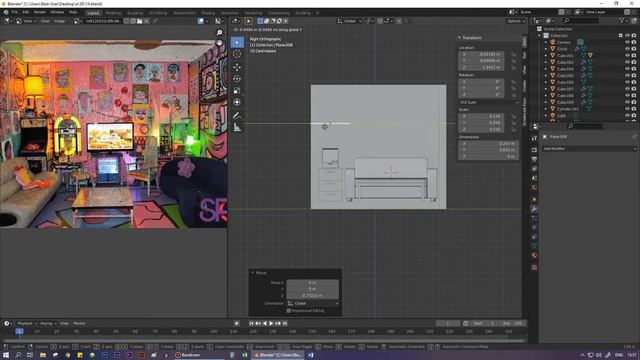Switch to Modeling workspace tab

113,13
